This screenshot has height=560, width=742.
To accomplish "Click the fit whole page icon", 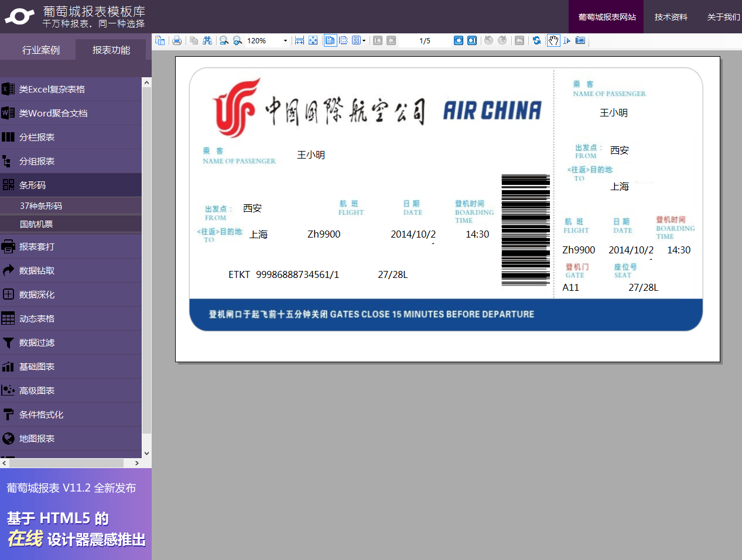I will pyautogui.click(x=313, y=40).
